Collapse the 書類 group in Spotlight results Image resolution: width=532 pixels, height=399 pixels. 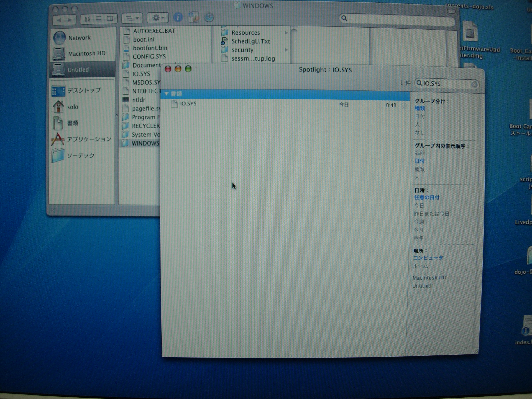[166, 94]
